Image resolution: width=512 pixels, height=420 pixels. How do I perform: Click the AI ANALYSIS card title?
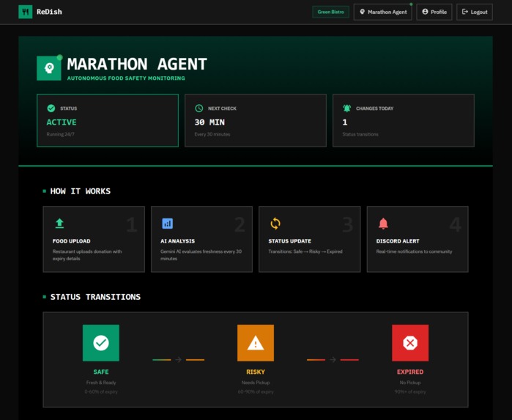(178, 241)
